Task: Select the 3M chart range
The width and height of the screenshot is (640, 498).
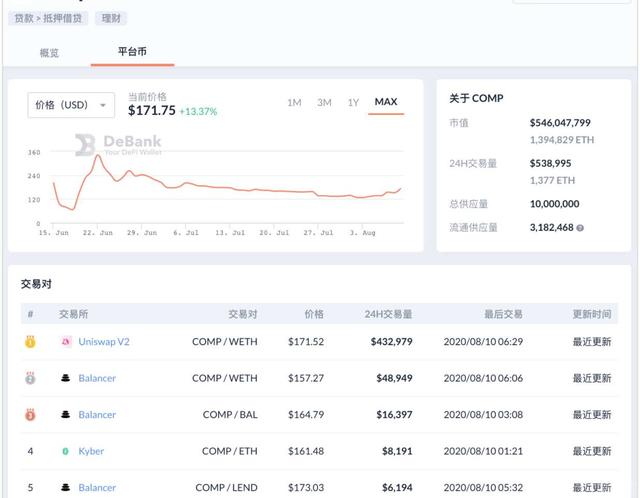Action: point(324,102)
